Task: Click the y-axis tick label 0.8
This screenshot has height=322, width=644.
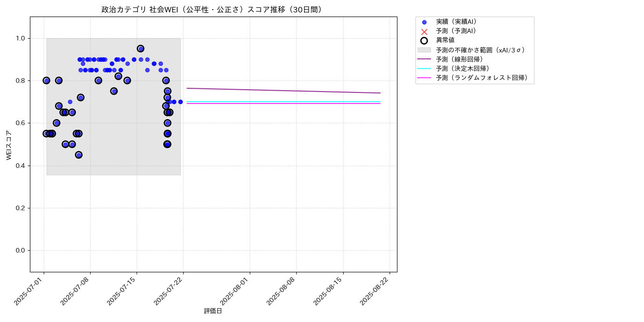Action: point(21,80)
